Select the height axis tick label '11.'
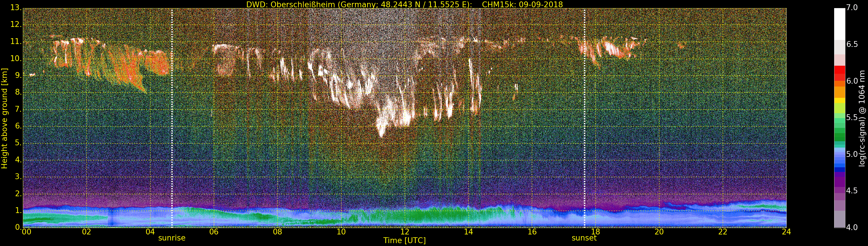 [16, 41]
